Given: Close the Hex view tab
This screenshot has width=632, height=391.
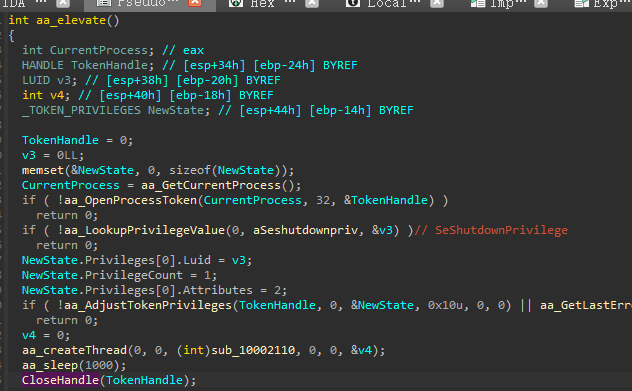Looking at the screenshot, I should pyautogui.click(x=312, y=3).
